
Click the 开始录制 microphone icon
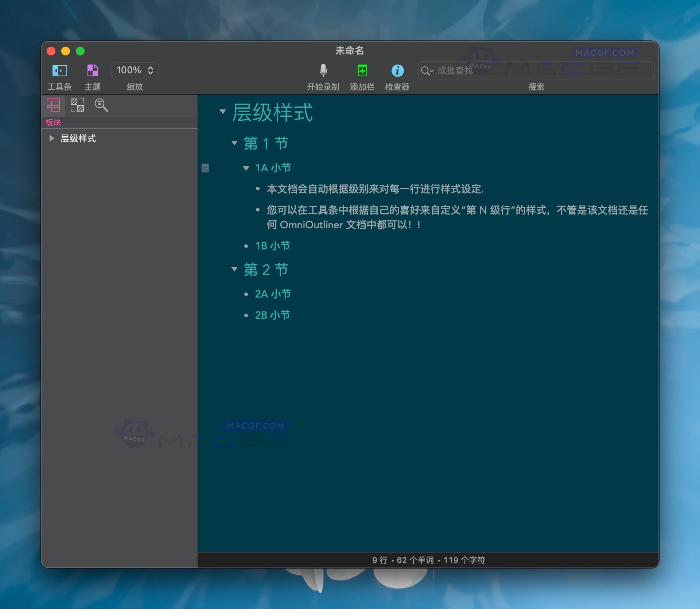[323, 70]
